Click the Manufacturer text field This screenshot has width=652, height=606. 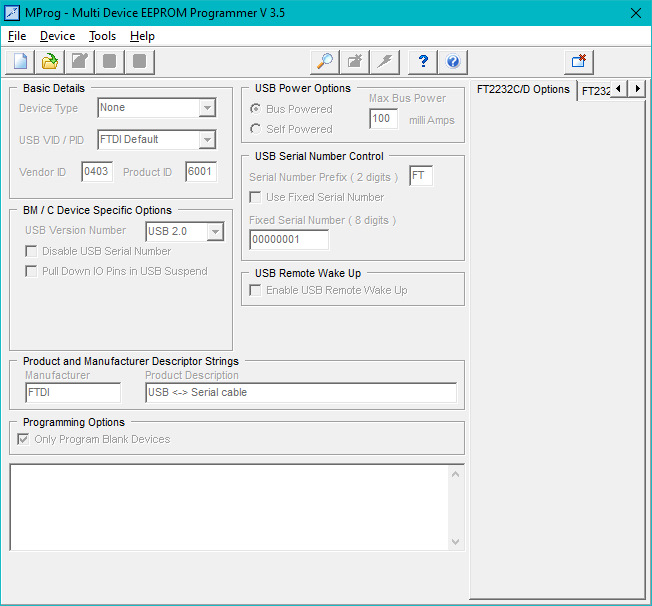point(73,393)
